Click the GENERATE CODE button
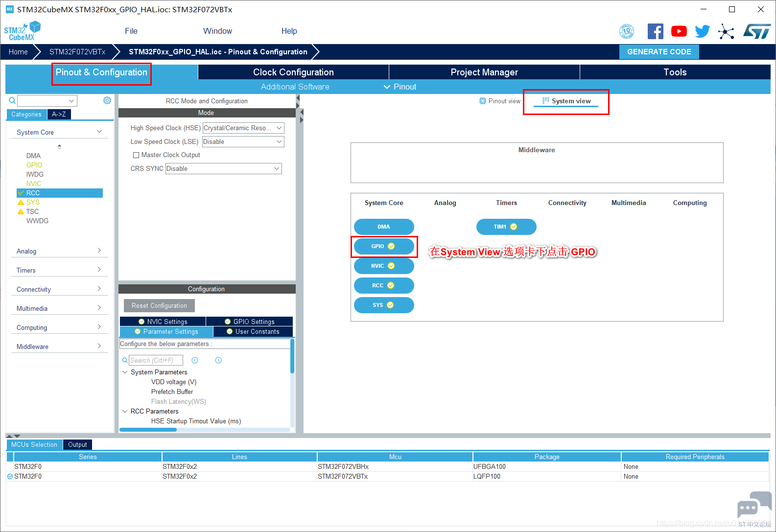The width and height of the screenshot is (776, 532). pyautogui.click(x=659, y=52)
